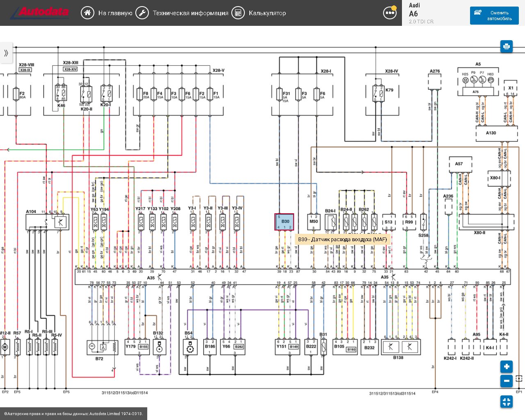
Task: Select the highlighted B30 MAF sensor component
Action: point(285,222)
